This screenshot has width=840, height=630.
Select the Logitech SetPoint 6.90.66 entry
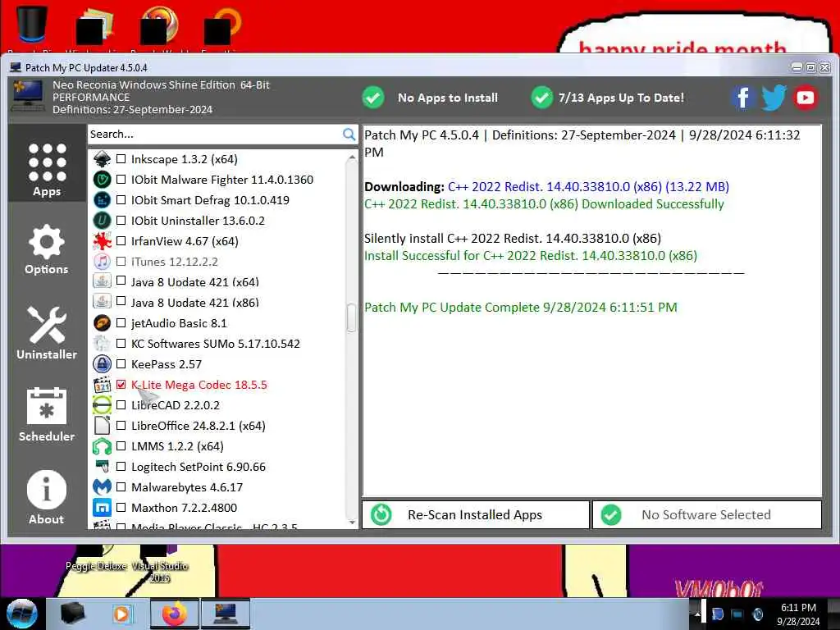coord(199,467)
